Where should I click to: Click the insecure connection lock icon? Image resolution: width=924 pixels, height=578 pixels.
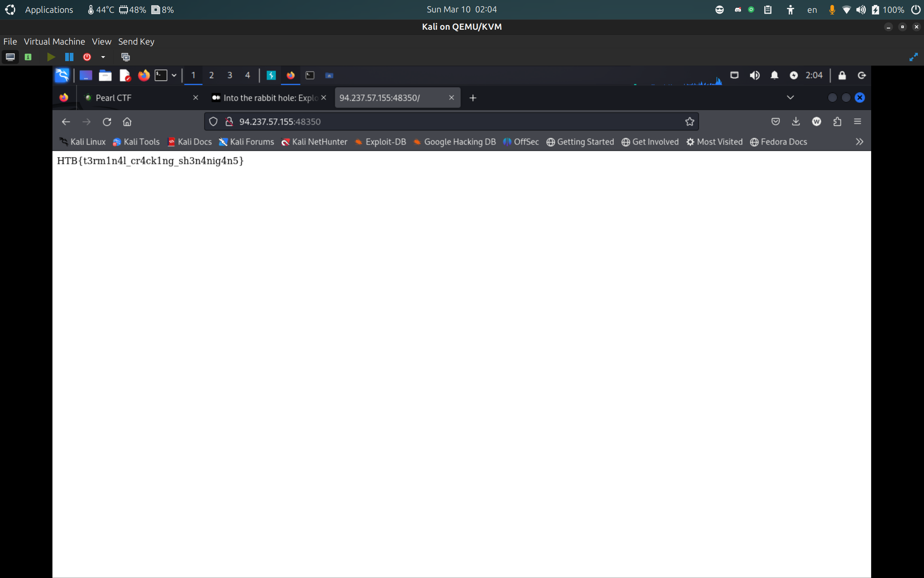click(x=229, y=122)
